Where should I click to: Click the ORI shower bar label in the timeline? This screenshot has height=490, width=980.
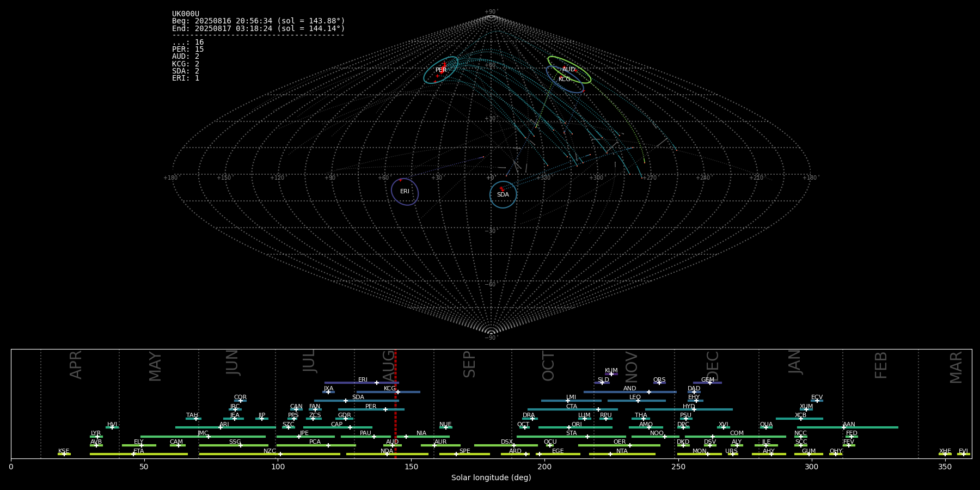[x=577, y=425]
